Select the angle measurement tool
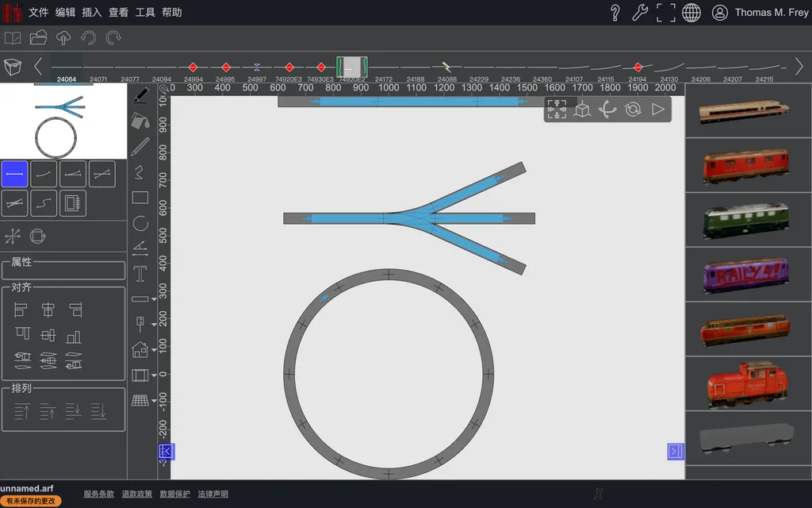The image size is (812, 508). 140,248
